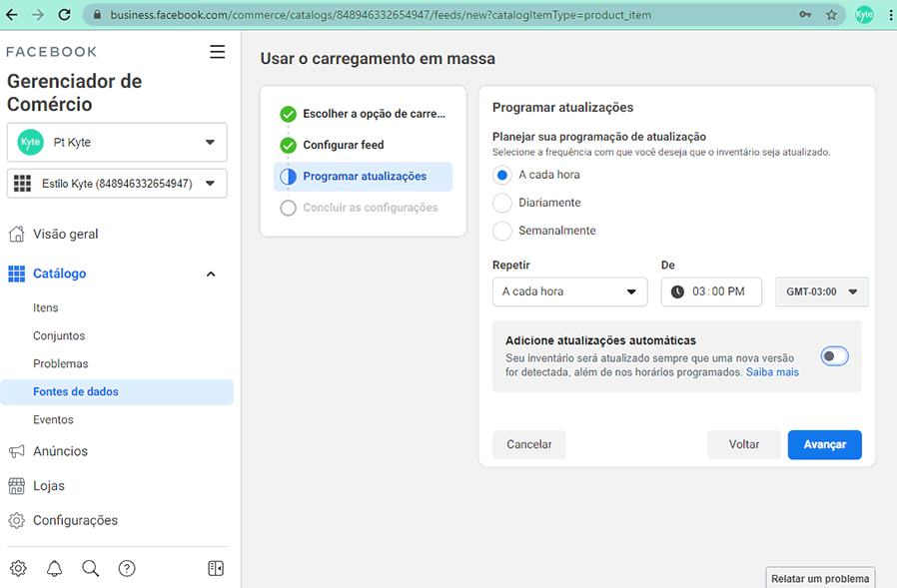Enable the automatic updates toggle

[834, 356]
